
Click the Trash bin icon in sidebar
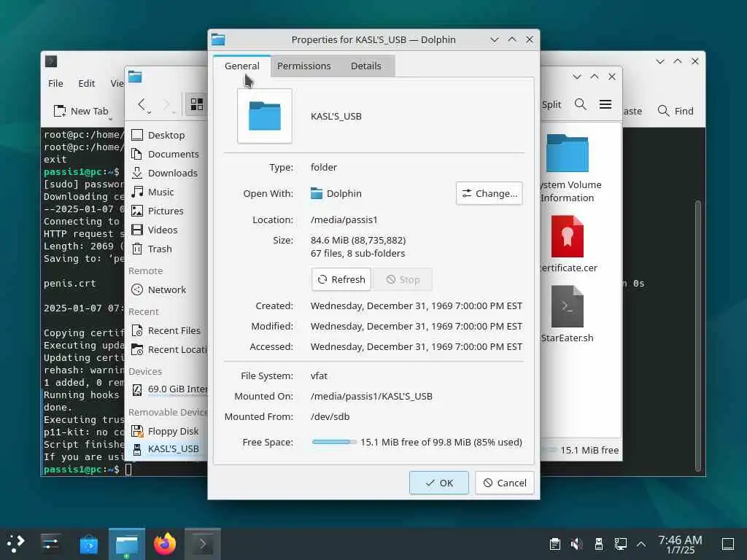coord(137,249)
